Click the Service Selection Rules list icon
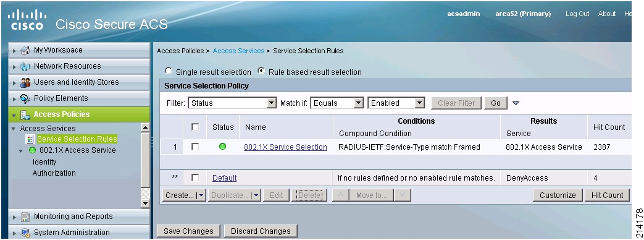Image resolution: width=644 pixels, height=240 pixels. 30,139
